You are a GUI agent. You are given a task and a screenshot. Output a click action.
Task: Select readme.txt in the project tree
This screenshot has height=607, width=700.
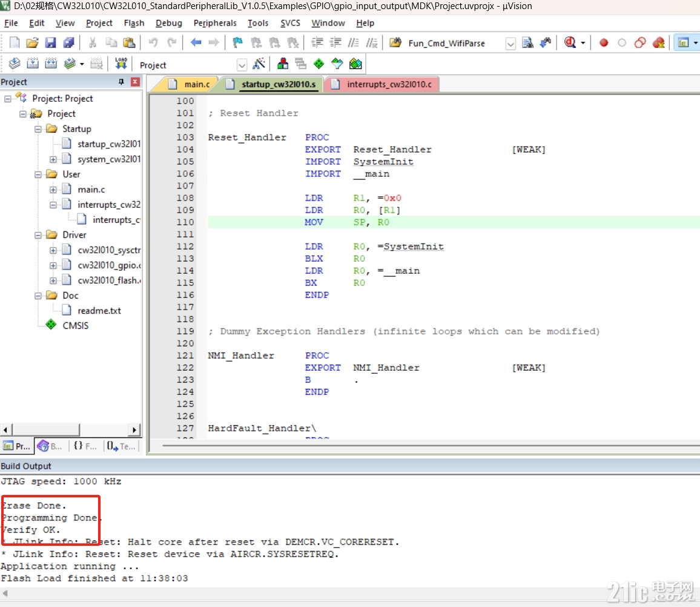coord(99,310)
